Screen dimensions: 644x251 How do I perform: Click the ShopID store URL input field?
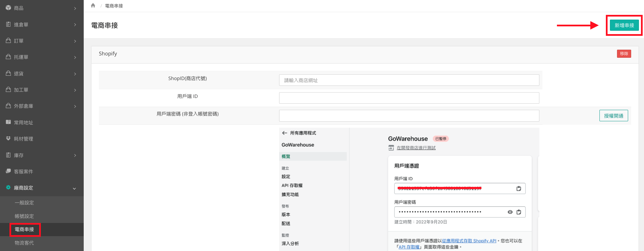[409, 80]
